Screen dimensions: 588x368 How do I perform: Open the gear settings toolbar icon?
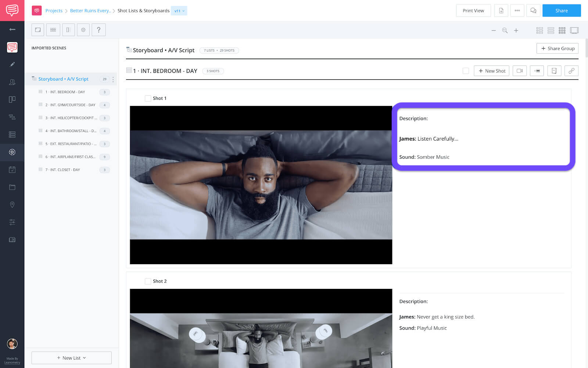(x=83, y=30)
